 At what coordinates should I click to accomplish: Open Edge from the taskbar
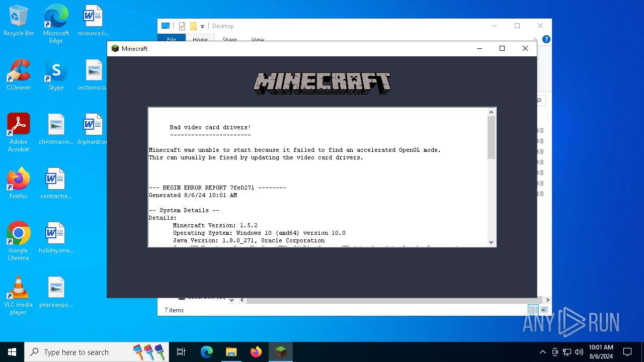coord(207,352)
